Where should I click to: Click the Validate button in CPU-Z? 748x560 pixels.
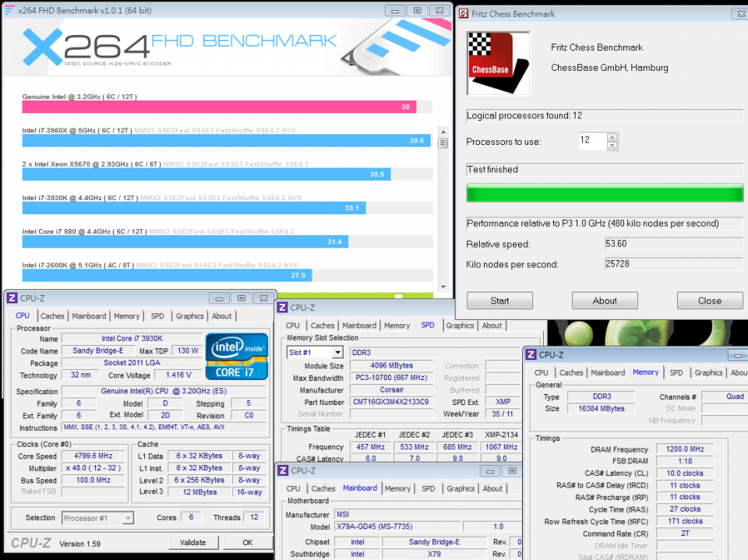coord(193,542)
